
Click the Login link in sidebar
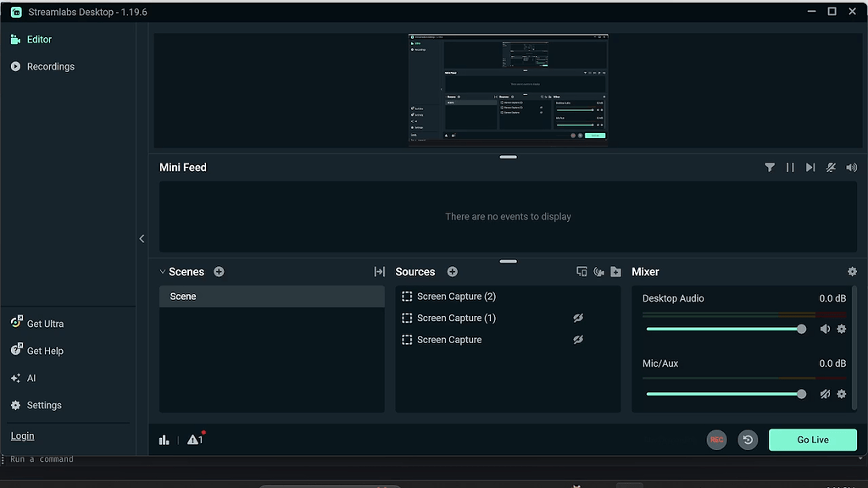pos(22,435)
